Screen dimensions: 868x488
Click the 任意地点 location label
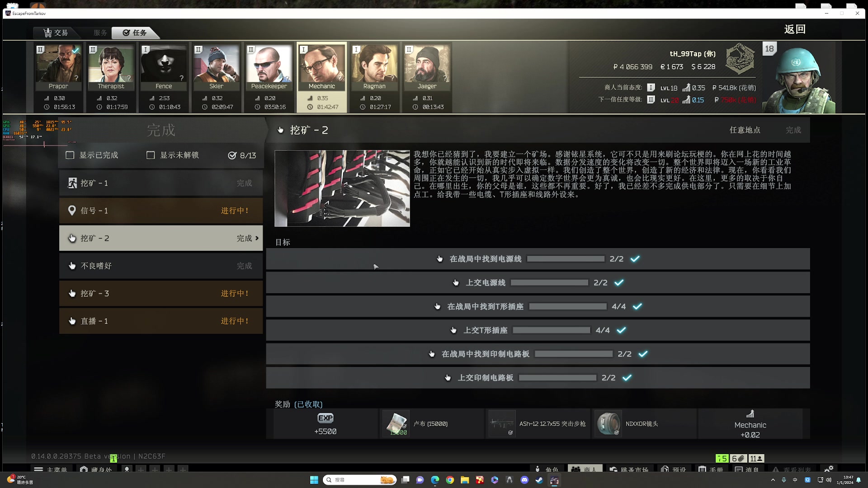(745, 130)
